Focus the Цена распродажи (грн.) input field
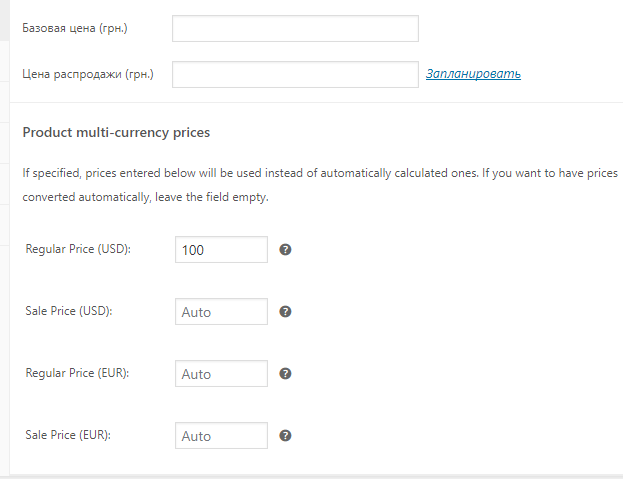 pyautogui.click(x=295, y=74)
